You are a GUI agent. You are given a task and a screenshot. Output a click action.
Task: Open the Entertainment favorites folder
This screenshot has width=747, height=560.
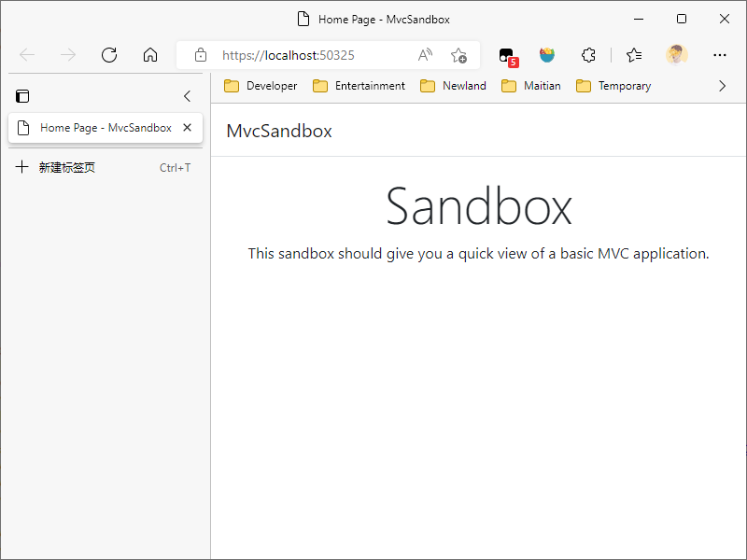359,86
